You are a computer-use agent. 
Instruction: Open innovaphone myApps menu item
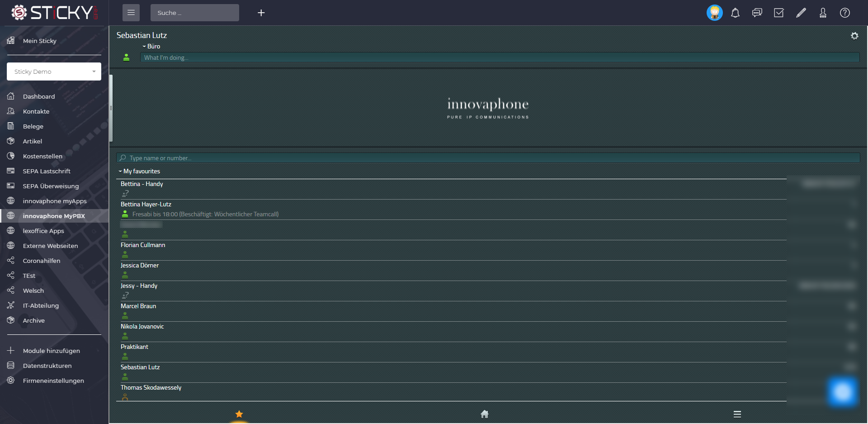(x=54, y=201)
